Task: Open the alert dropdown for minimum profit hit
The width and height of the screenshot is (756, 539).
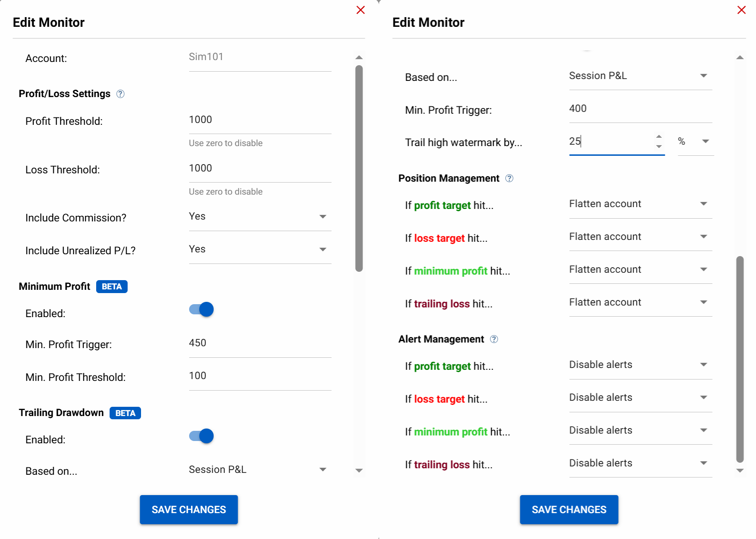Action: click(x=640, y=430)
